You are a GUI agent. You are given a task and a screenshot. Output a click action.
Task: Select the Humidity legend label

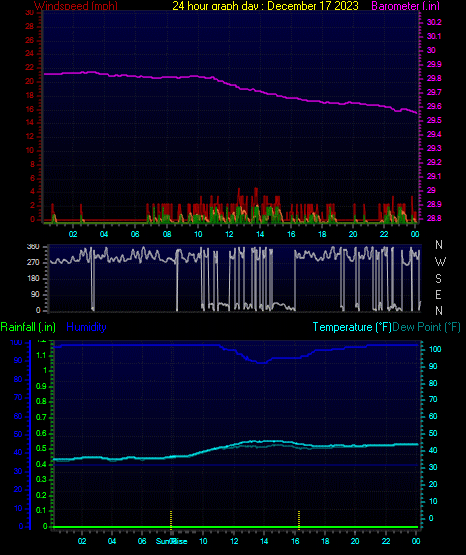(86, 327)
